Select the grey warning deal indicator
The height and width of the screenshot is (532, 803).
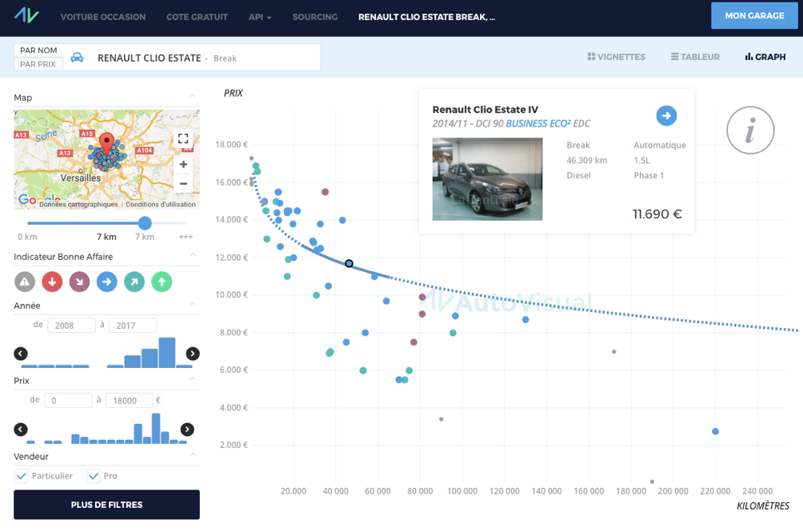pyautogui.click(x=25, y=282)
